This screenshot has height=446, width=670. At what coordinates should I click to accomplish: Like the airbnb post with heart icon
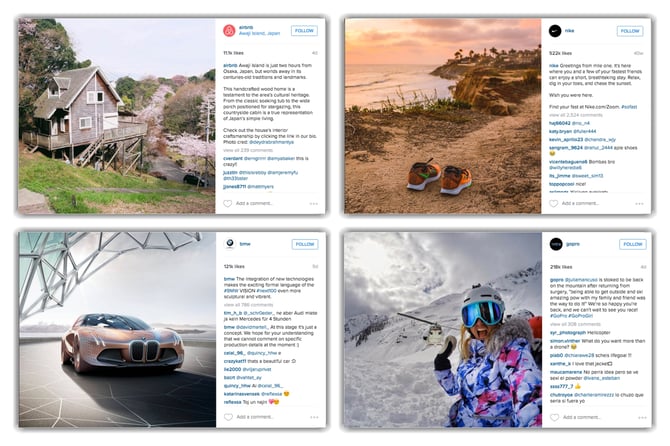(228, 204)
